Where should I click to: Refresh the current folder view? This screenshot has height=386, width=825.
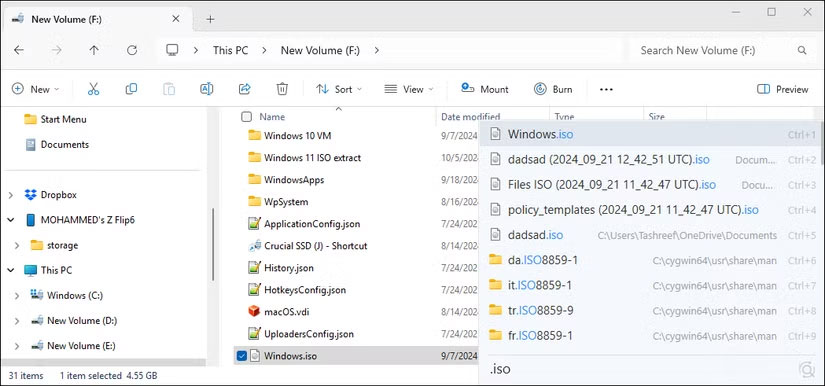[x=132, y=50]
